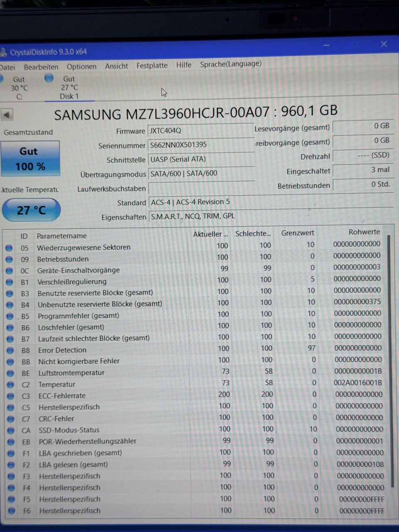Click status circle for Laufzeit schlechter Blöcke

10,339
